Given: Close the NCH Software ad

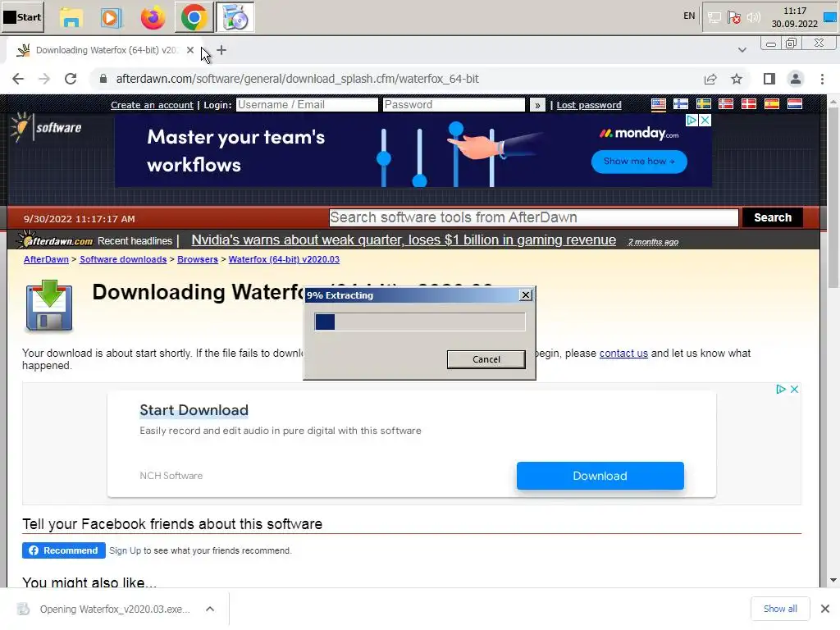Looking at the screenshot, I should coord(794,390).
